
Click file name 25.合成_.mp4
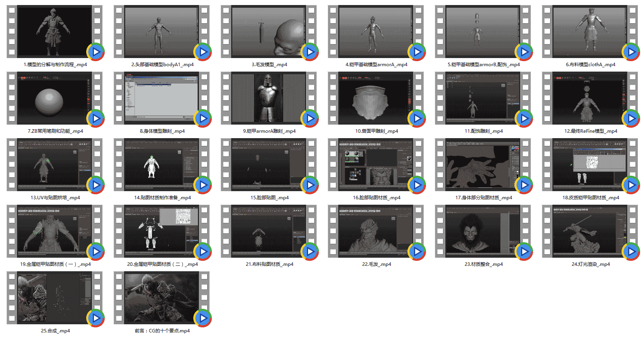55,331
